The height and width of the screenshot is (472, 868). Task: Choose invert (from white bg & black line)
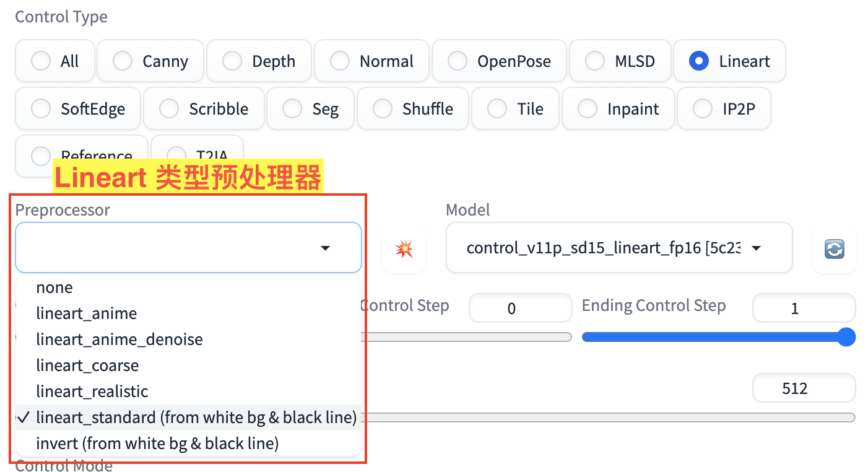(157, 444)
